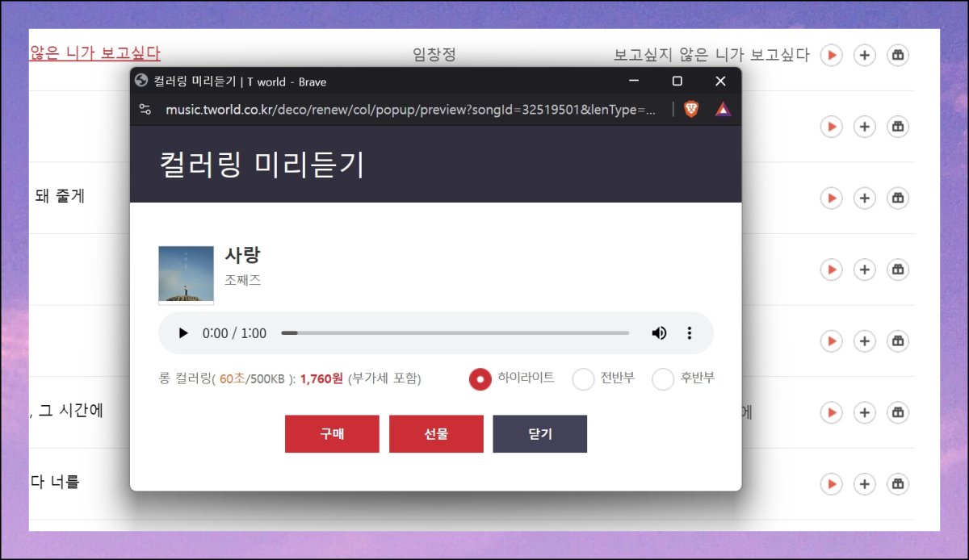Maximize the 컬러링 미리듣기 popup window

677,81
